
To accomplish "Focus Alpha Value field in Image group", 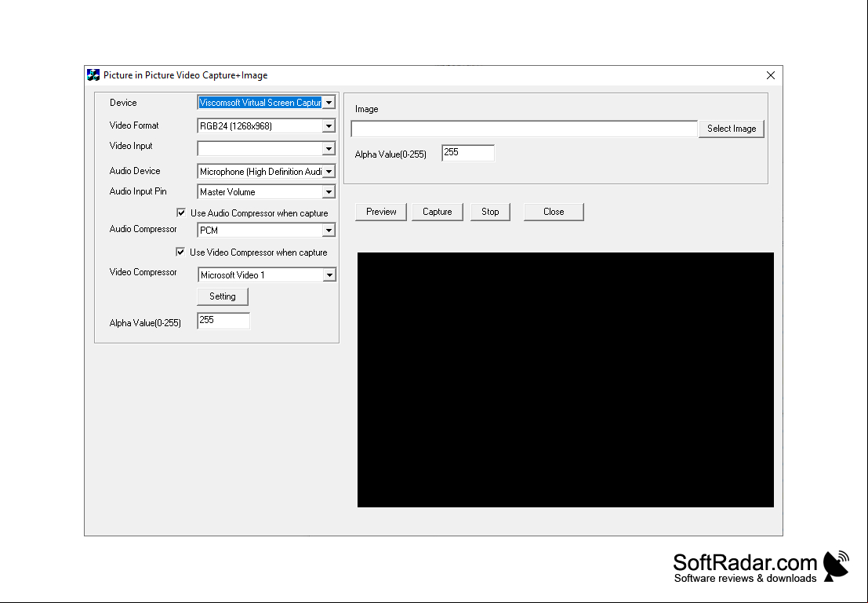I will (x=468, y=153).
